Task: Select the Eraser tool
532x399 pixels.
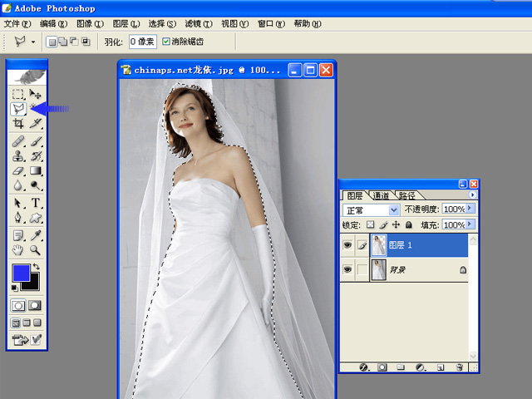Action: [x=18, y=170]
